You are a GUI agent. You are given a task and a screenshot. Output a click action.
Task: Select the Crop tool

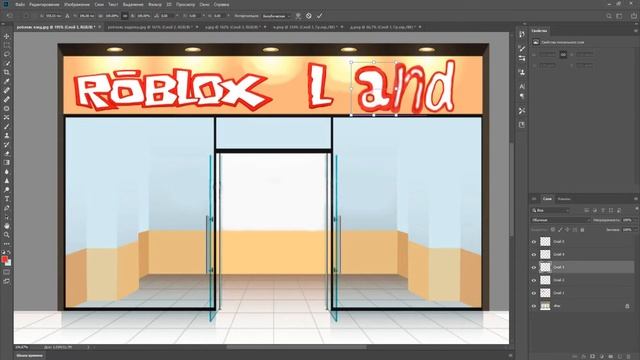point(7,72)
